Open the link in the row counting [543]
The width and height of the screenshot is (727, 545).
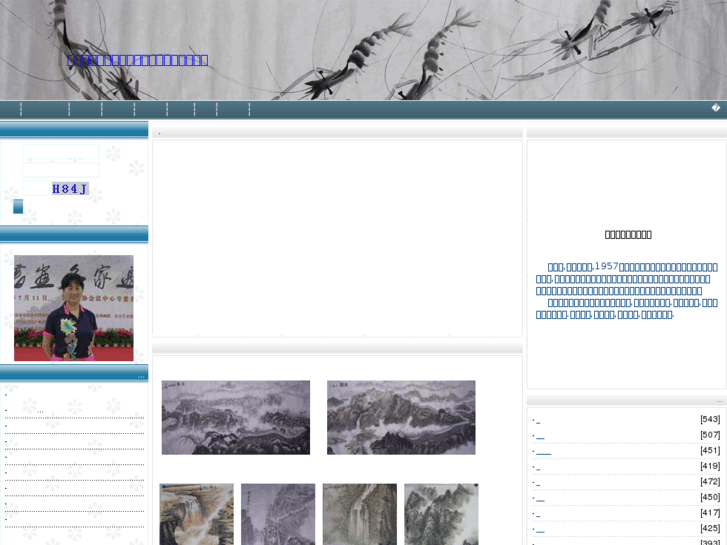pos(538,423)
